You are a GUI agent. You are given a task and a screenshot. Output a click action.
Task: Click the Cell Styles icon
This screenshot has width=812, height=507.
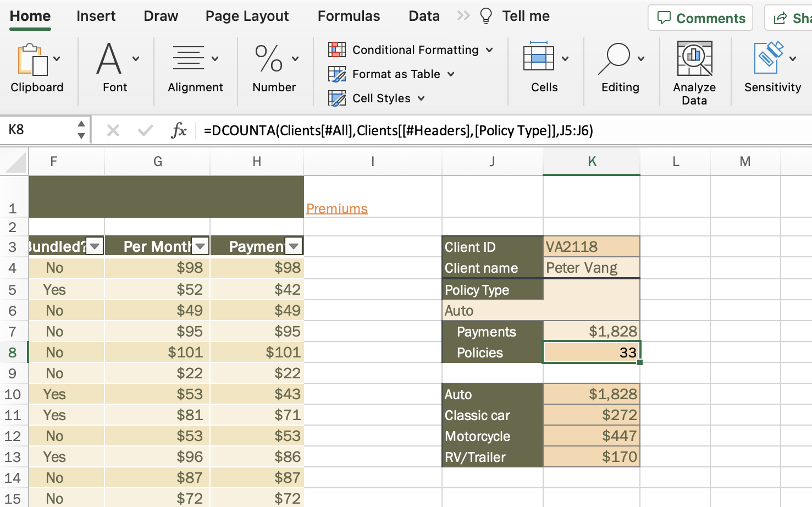click(337, 98)
